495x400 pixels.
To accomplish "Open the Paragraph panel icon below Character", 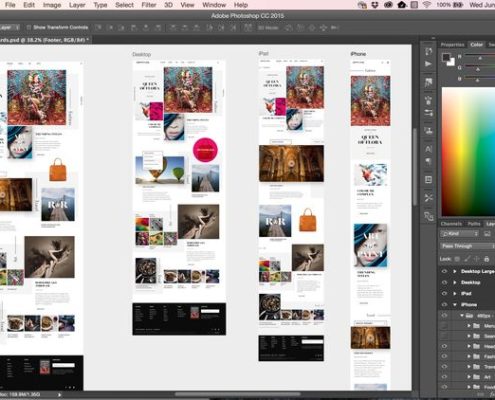I will 428,162.
